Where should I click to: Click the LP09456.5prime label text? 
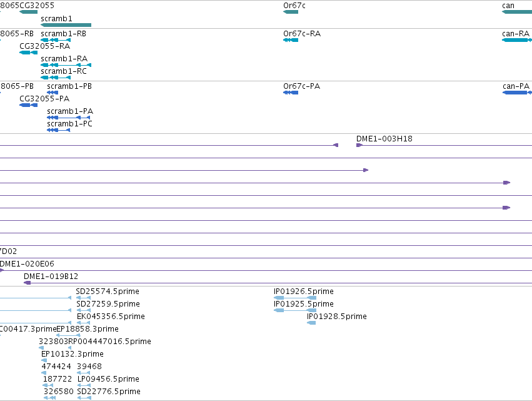click(108, 379)
